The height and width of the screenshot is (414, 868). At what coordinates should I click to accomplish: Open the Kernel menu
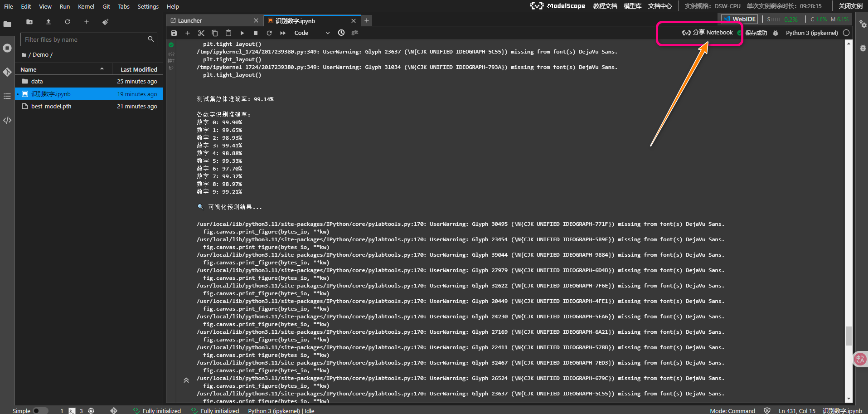tap(86, 6)
